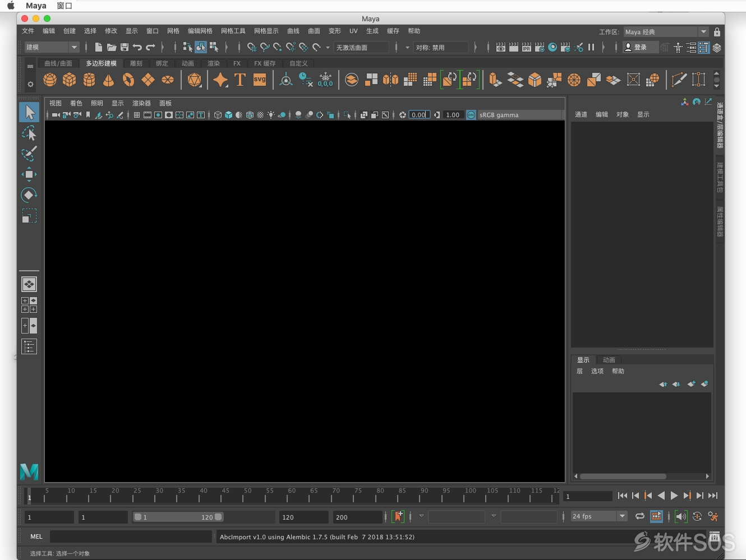Click the freeze transformations snowflake icon
746x560 pixels.
coord(325,80)
